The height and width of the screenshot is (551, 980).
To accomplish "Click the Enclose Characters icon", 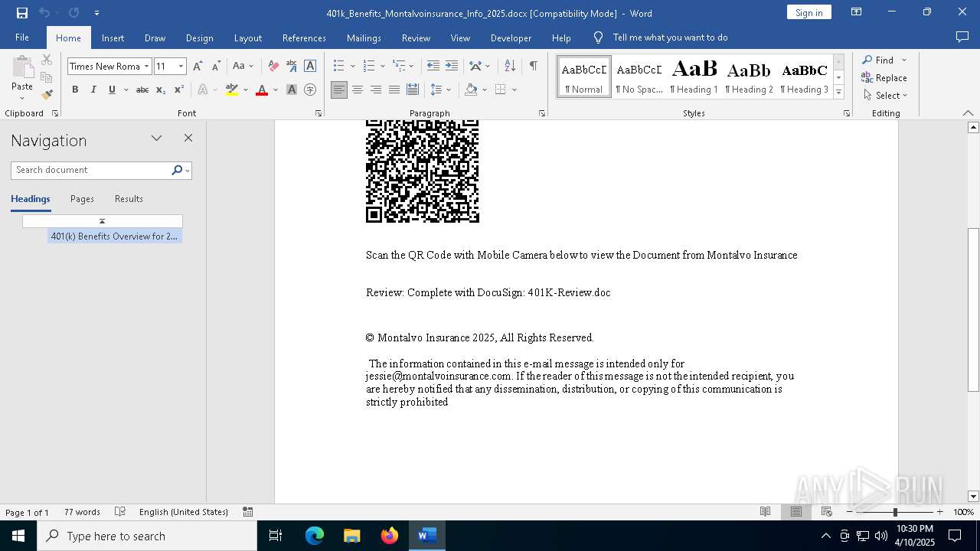I will [310, 90].
